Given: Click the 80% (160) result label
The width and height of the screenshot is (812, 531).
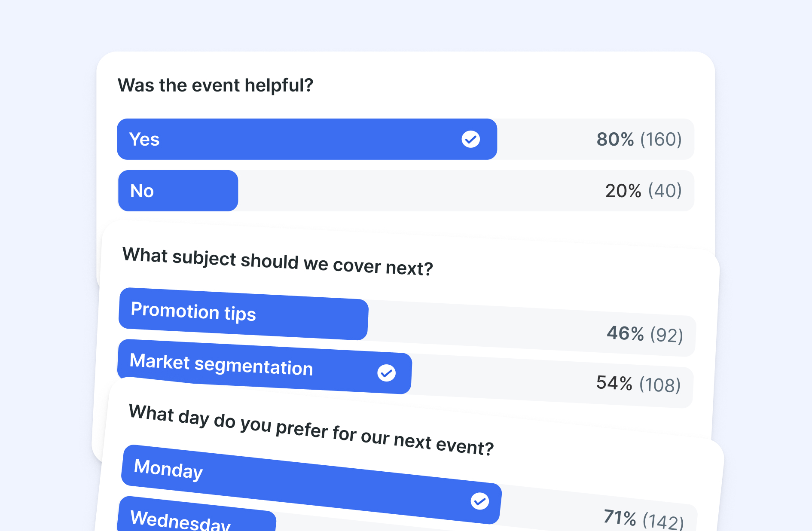Looking at the screenshot, I should click(x=639, y=139).
